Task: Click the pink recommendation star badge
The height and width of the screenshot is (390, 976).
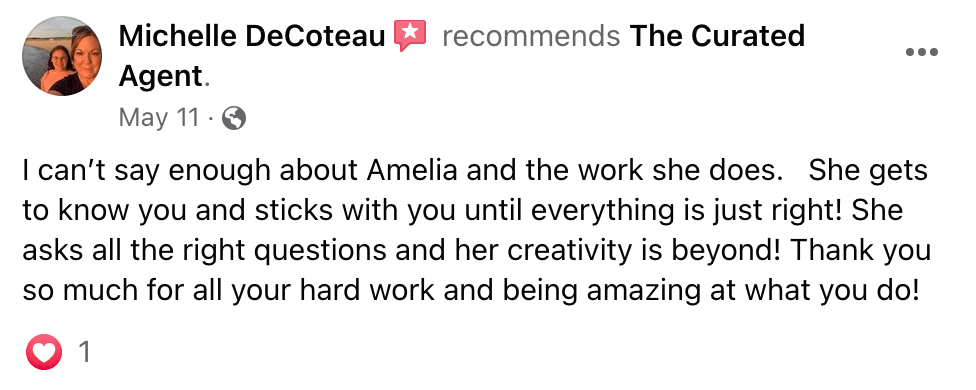Action: [410, 35]
